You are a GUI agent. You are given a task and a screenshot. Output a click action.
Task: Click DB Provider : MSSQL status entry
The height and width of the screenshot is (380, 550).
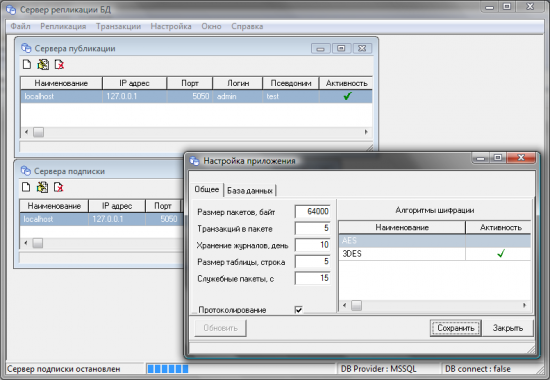(x=378, y=369)
